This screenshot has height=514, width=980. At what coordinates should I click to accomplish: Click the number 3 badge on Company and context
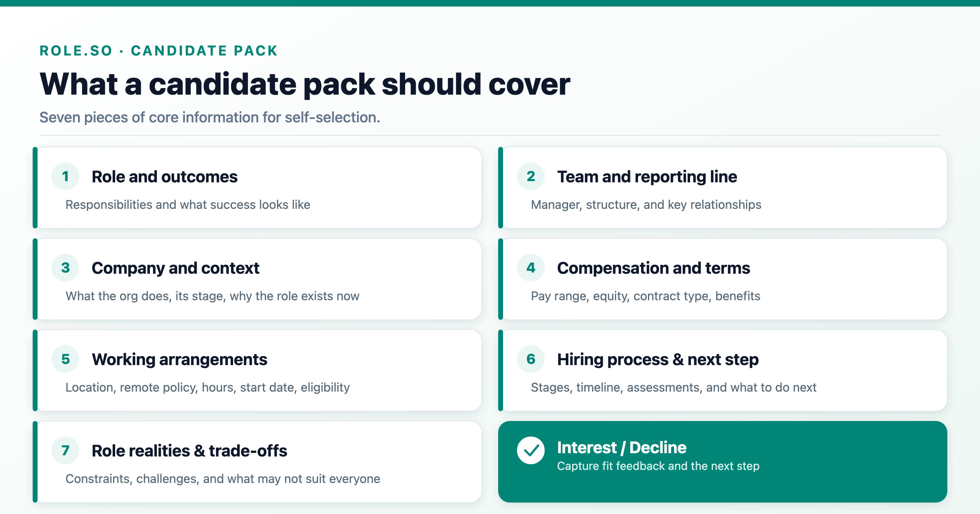[x=65, y=268]
